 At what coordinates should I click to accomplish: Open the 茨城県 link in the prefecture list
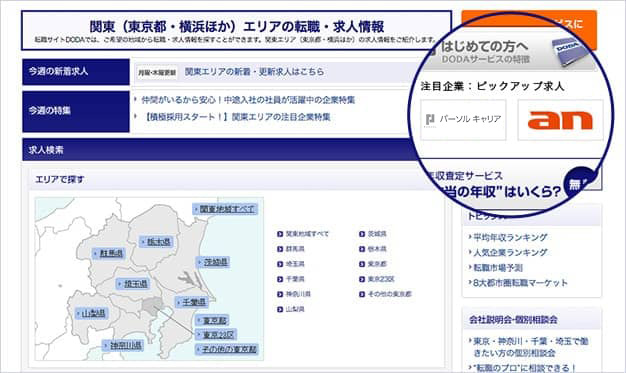(x=377, y=234)
